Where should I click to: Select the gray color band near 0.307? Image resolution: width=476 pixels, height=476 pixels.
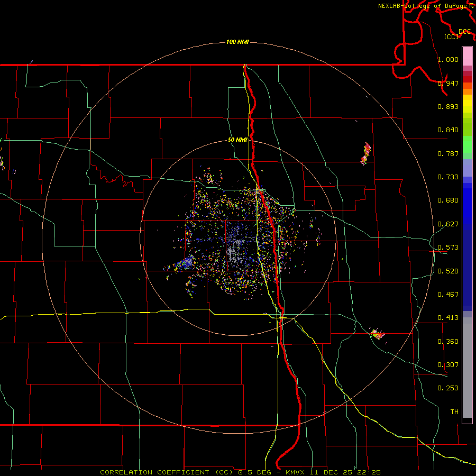[x=467, y=368]
